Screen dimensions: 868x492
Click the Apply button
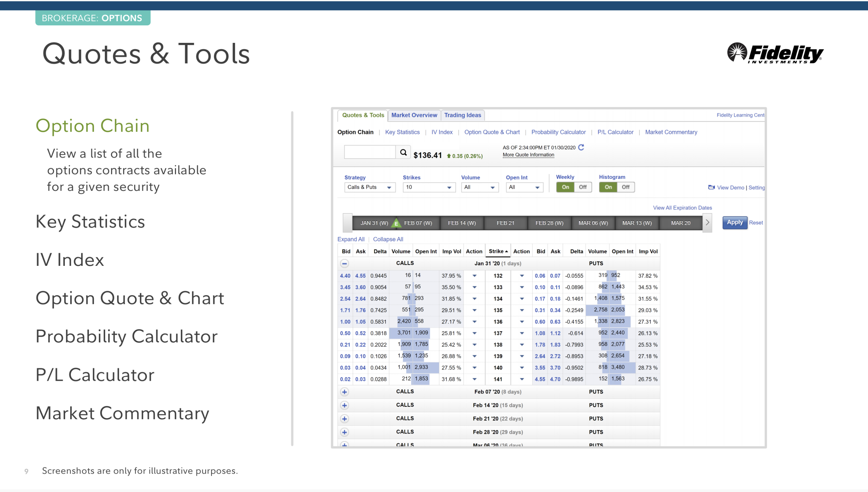tap(735, 222)
